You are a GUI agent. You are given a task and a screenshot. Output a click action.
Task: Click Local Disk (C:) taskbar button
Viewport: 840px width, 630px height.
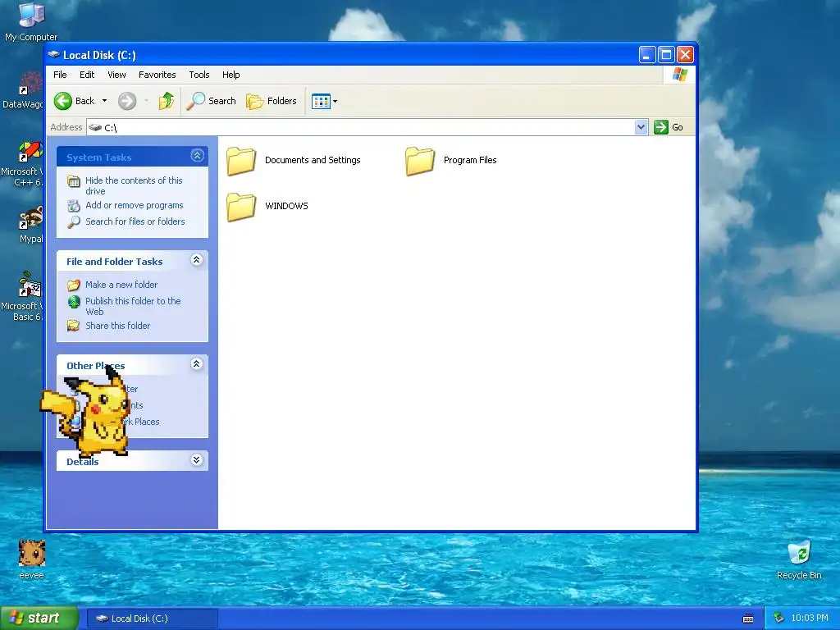[152, 619]
